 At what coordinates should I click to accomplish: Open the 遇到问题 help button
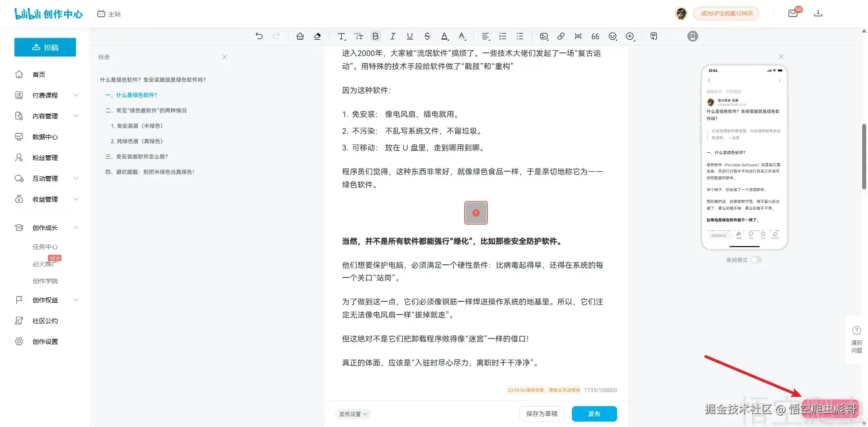point(856,340)
